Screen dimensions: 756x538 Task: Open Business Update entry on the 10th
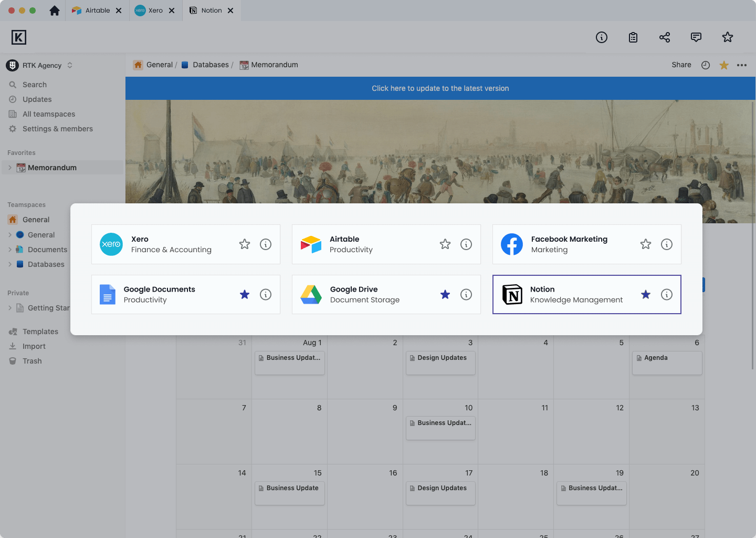pyautogui.click(x=441, y=428)
